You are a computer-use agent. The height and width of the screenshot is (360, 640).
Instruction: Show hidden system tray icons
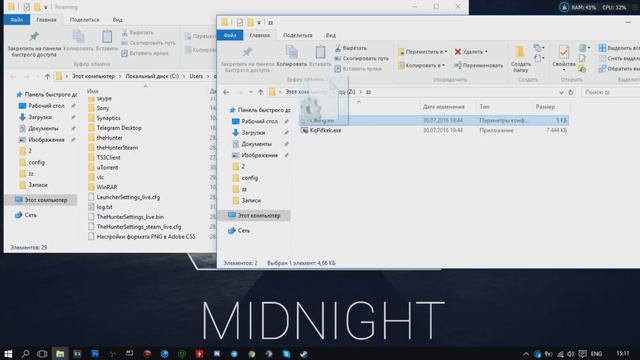(x=526, y=354)
